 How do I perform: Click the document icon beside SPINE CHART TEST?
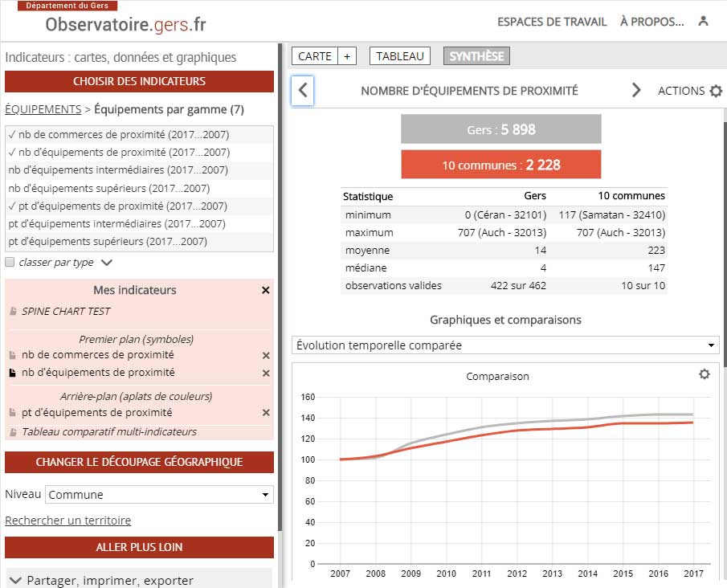coord(13,311)
